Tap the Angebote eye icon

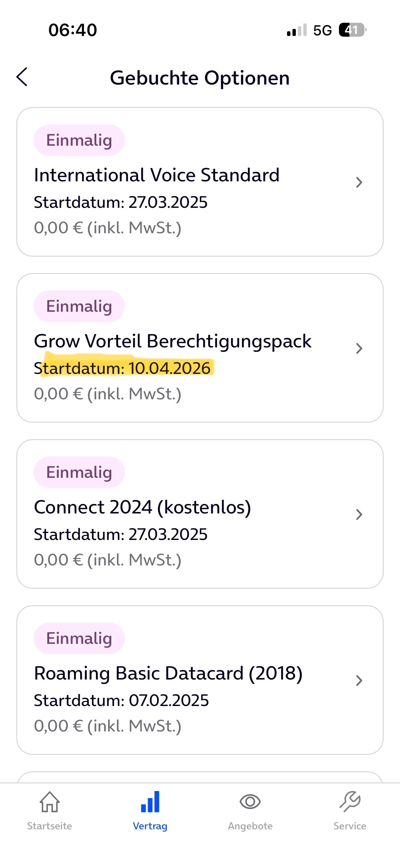click(250, 802)
